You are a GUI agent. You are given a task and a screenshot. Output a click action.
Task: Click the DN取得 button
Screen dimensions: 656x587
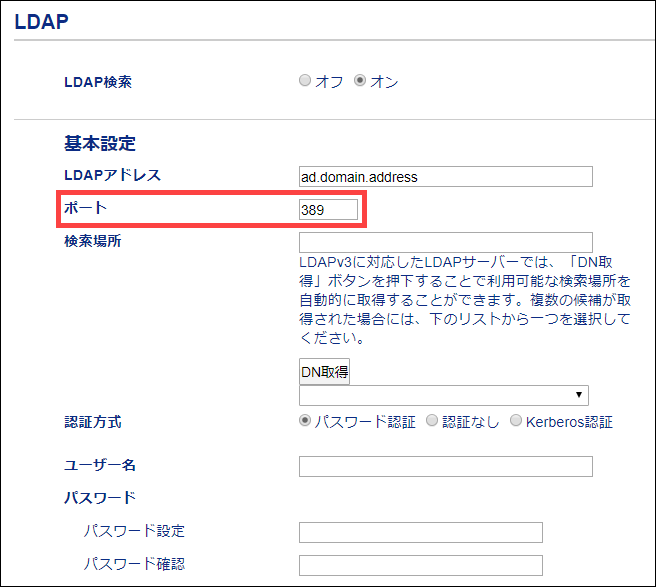[x=325, y=371]
